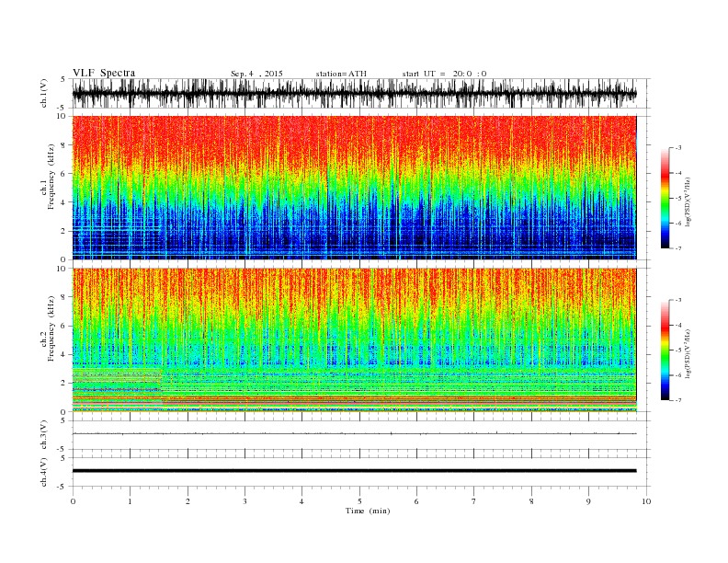The width and height of the screenshot is (728, 563).
Task: Click the ch.1 voltage waveform trace
Action: click(354, 94)
